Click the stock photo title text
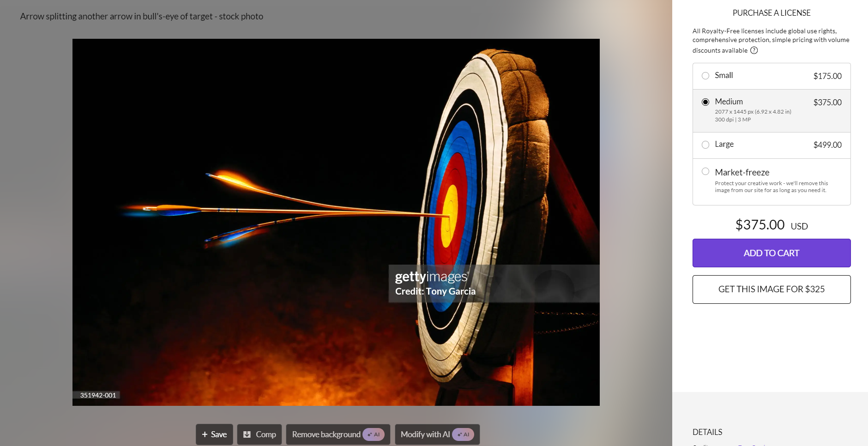The height and width of the screenshot is (446, 868). 141,17
